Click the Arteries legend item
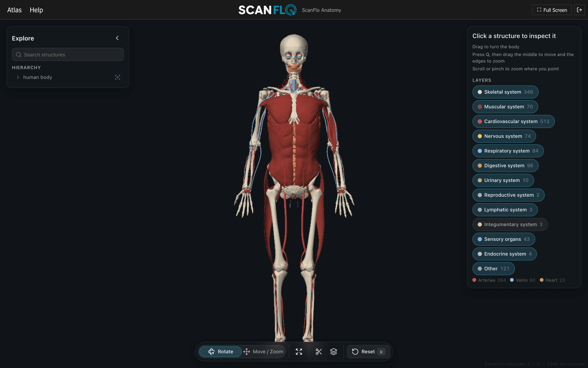 click(x=489, y=280)
